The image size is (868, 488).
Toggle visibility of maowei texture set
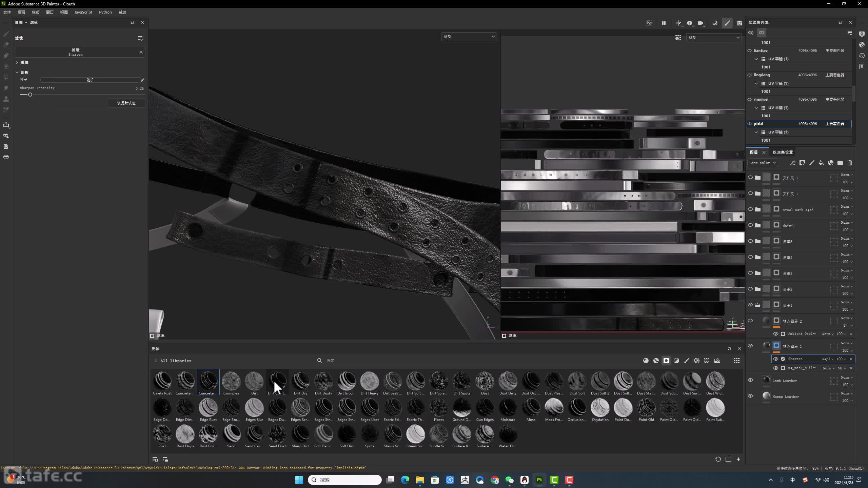(749, 99)
